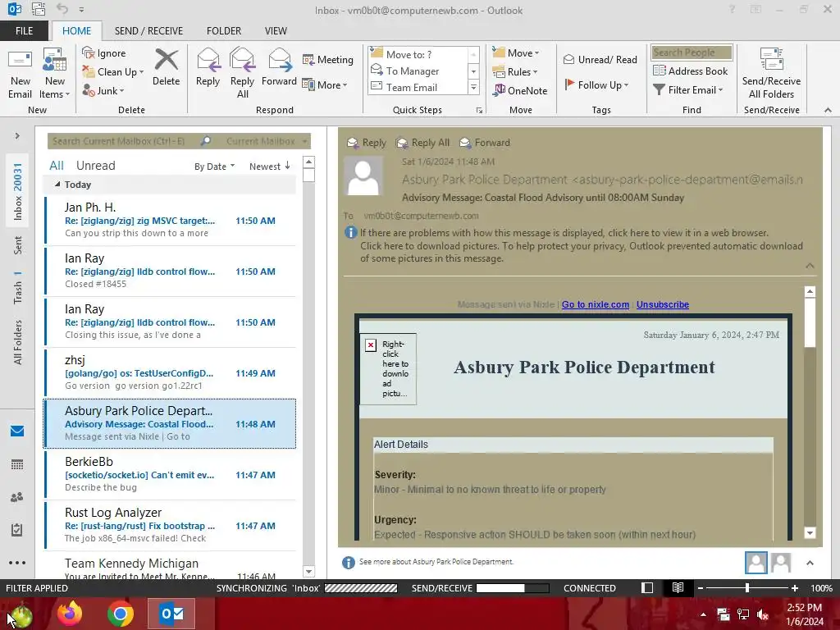Delete the selected message

[166, 67]
